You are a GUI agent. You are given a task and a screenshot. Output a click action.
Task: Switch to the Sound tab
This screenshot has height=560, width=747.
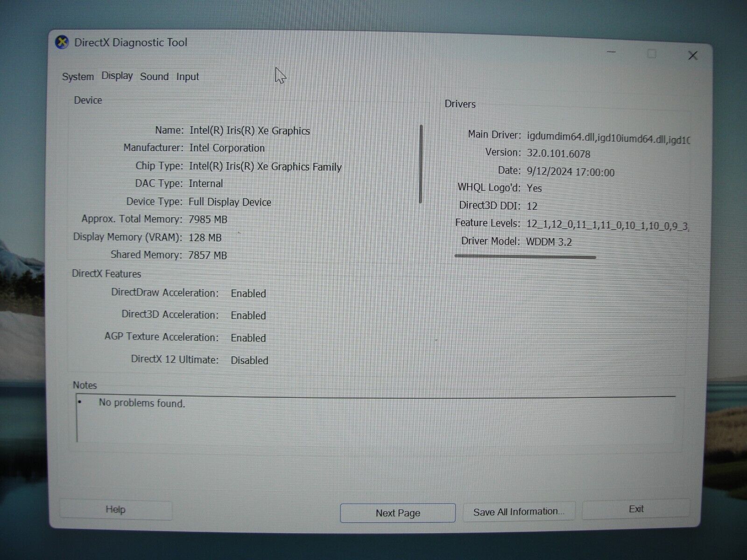point(155,77)
